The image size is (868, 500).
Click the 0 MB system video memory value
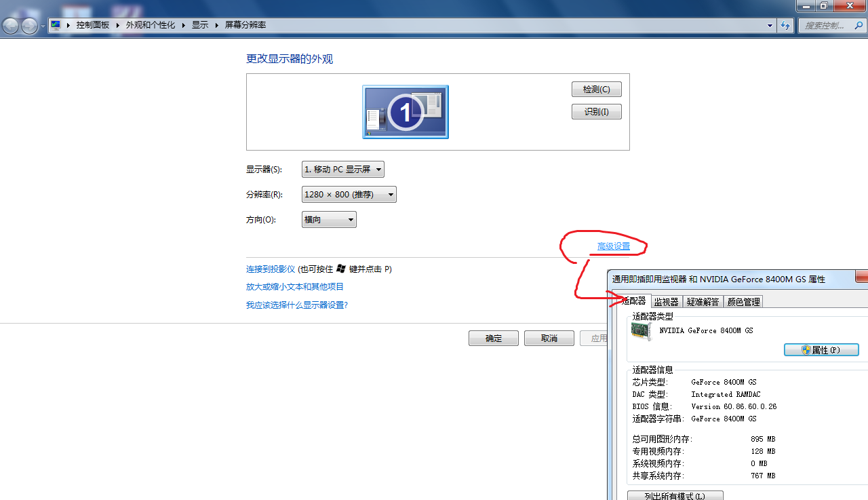coord(759,463)
